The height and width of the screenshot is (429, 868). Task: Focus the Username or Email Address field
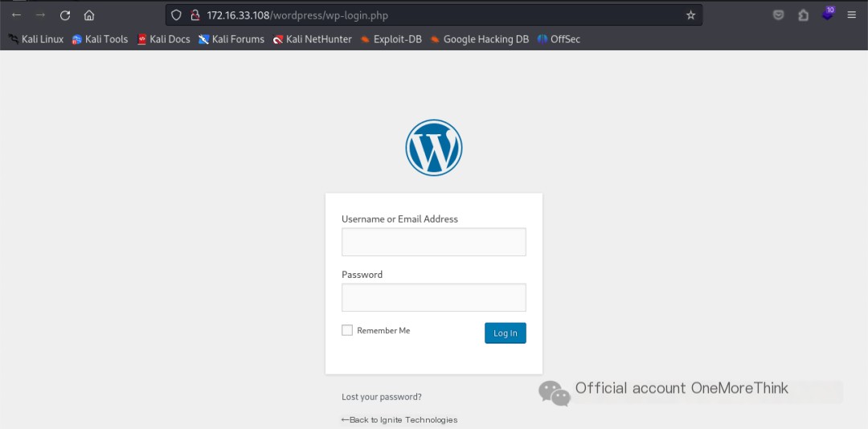tap(433, 242)
